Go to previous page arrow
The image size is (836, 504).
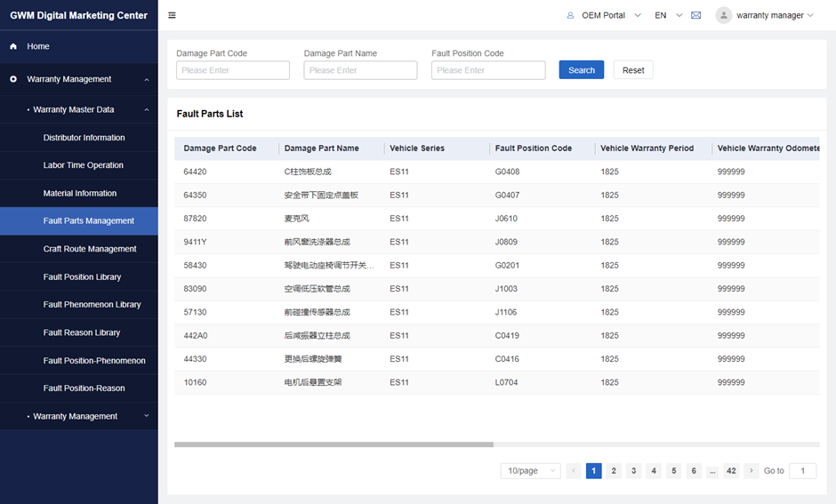click(574, 470)
